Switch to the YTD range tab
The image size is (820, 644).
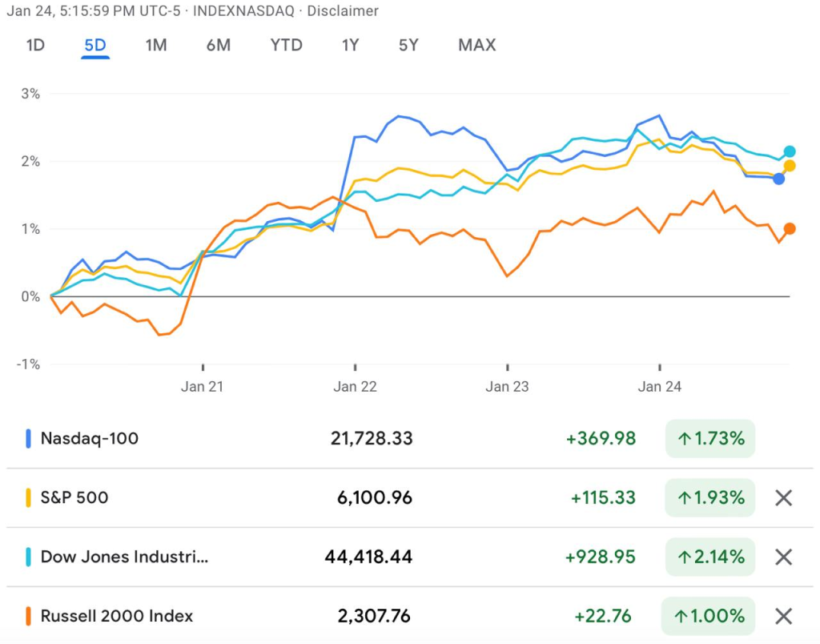pyautogui.click(x=286, y=45)
